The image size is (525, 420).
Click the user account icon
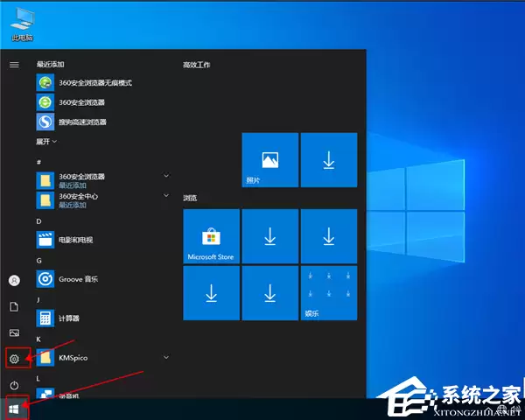(x=14, y=280)
